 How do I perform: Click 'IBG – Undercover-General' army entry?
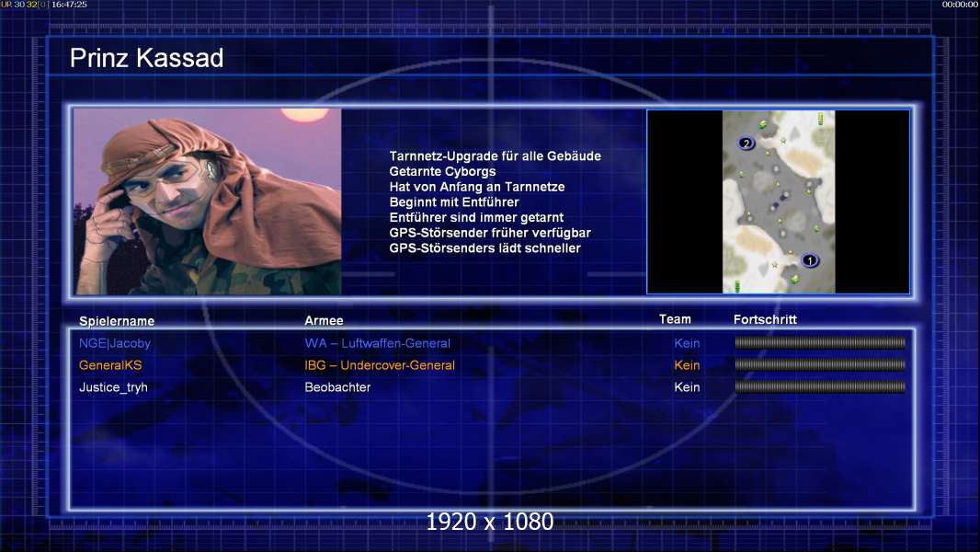(380, 365)
